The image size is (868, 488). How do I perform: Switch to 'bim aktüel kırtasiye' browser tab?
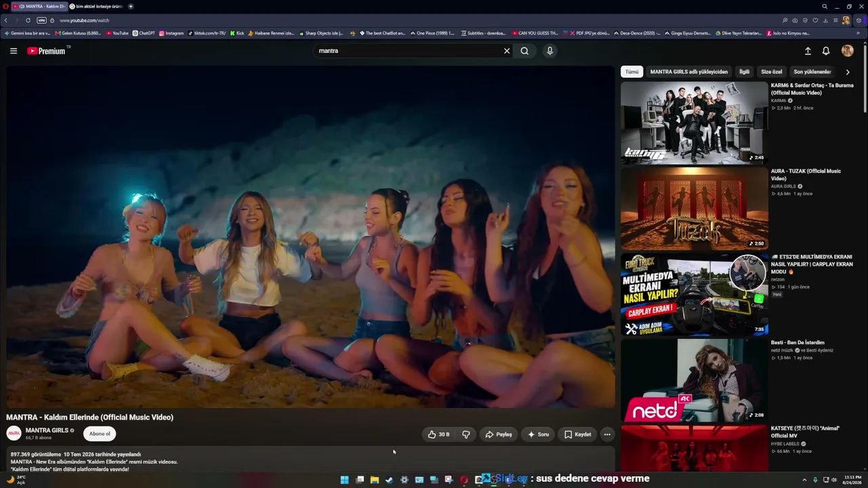click(96, 6)
